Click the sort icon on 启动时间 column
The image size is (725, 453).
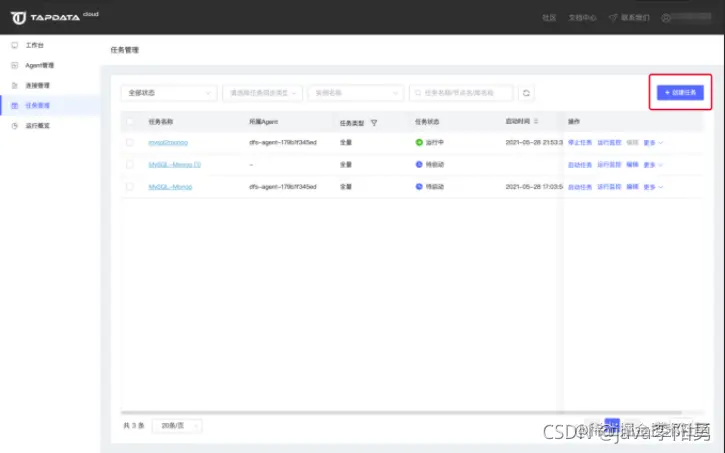pyautogui.click(x=536, y=121)
